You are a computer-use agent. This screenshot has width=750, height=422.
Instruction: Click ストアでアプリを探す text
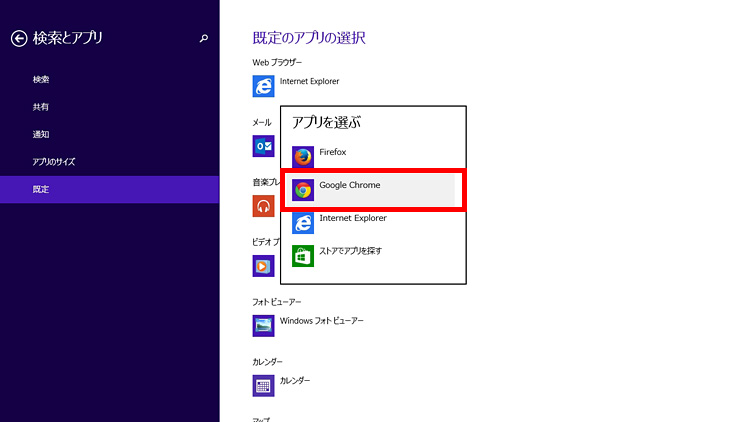[350, 251]
